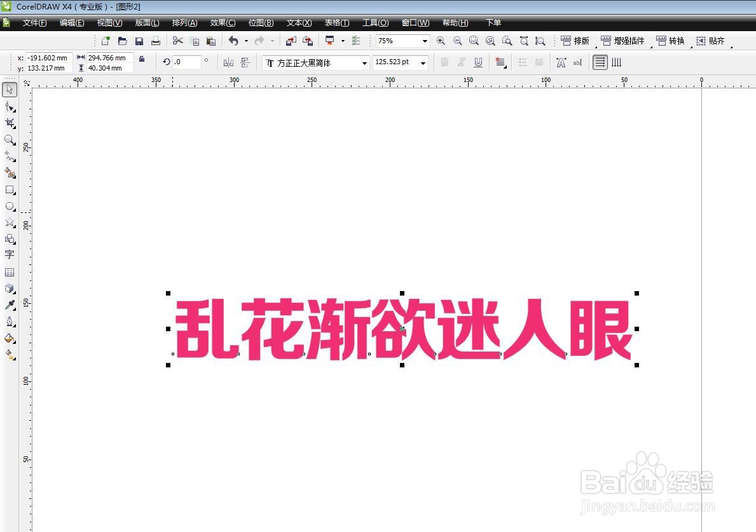The image size is (756, 532).
Task: Toggle vertical text direction
Action: tap(616, 62)
